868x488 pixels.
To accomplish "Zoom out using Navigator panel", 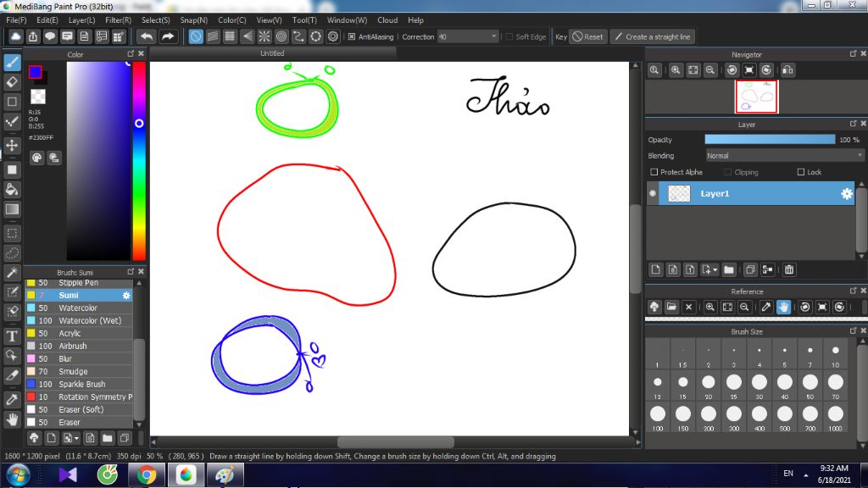I will pos(710,70).
